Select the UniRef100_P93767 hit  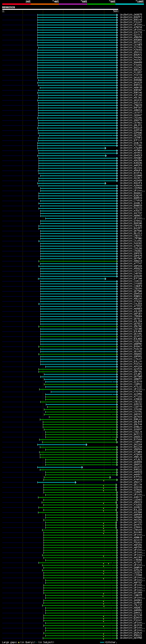[x=131, y=60]
